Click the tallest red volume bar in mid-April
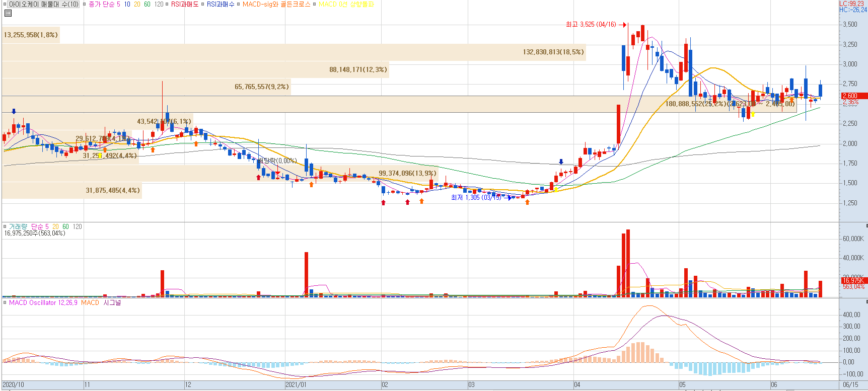This screenshot has height=391, width=868. 628,263
